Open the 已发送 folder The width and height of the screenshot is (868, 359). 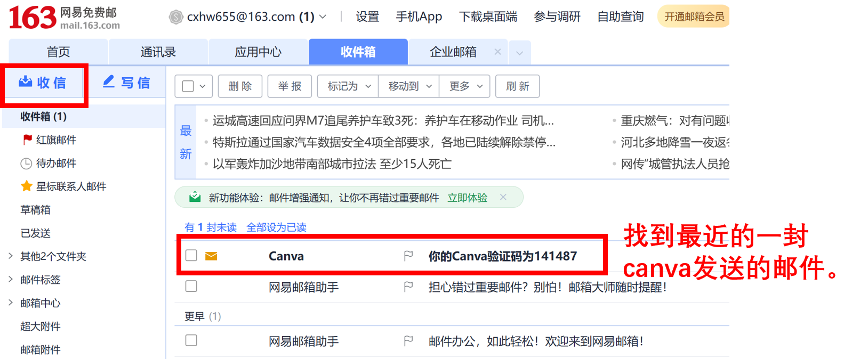tap(35, 233)
